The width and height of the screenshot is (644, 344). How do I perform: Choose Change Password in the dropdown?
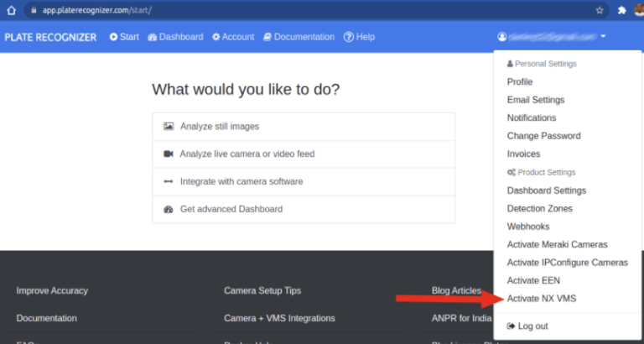[x=543, y=136]
